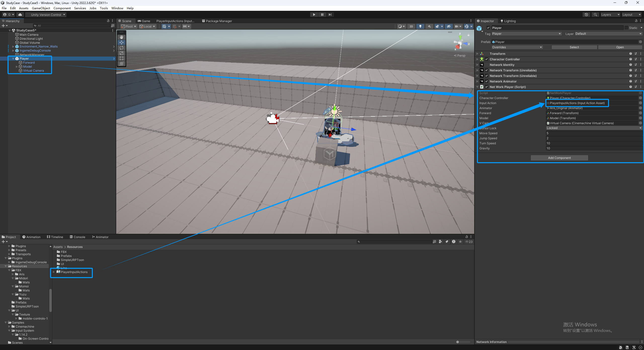Open the GameObject menu
644x350 pixels.
[x=41, y=8]
